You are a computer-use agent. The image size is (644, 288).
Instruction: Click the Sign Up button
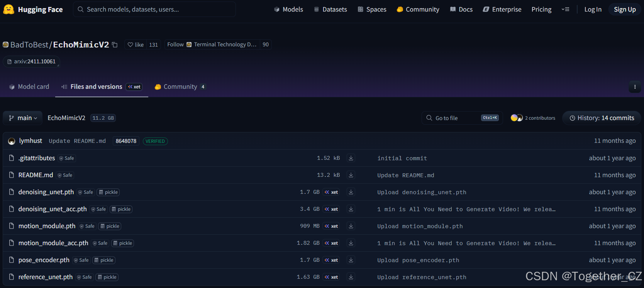tap(625, 9)
